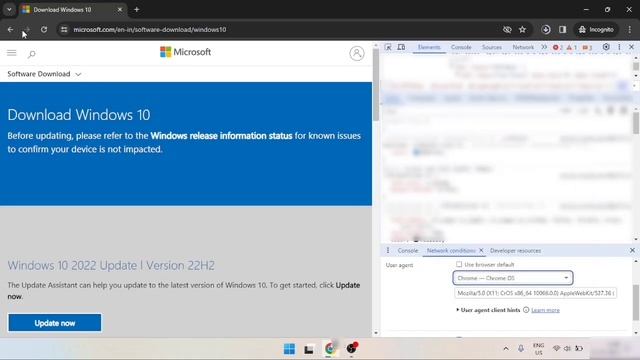Open the Windows Start menu
The height and width of the screenshot is (360, 640).
pos(289,349)
